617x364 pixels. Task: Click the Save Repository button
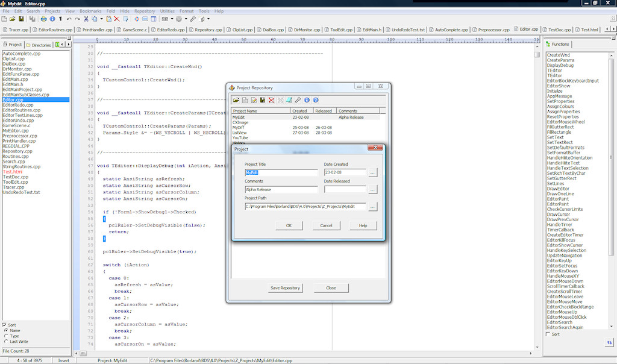285,288
